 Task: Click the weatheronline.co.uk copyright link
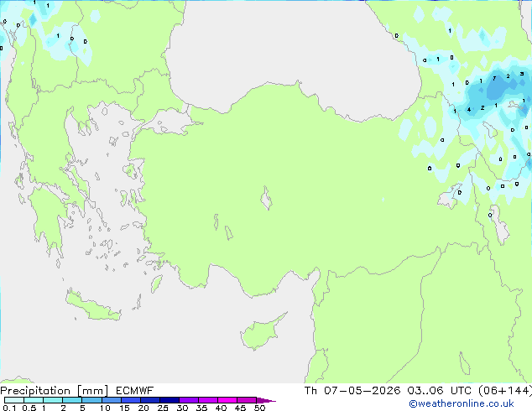tap(462, 403)
